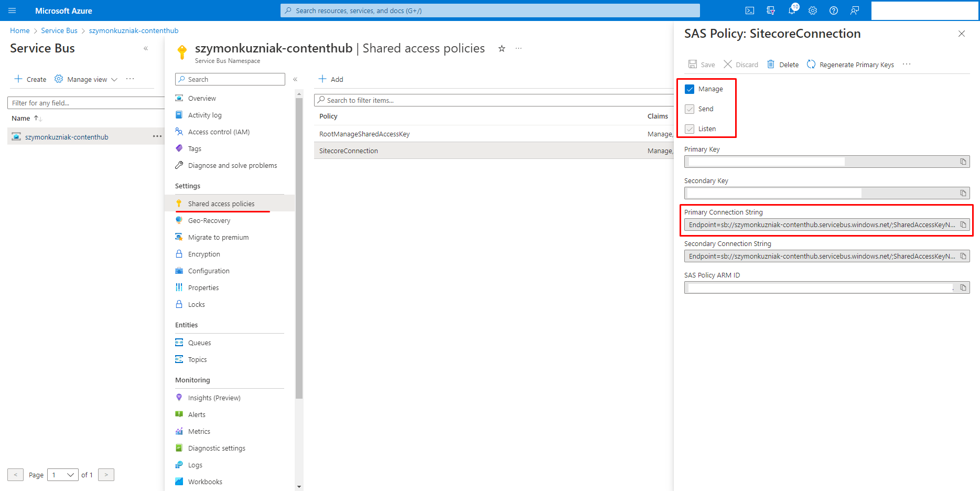This screenshot has height=491, width=980.
Task: Delete the SitecoreConnection policy
Action: tap(783, 65)
